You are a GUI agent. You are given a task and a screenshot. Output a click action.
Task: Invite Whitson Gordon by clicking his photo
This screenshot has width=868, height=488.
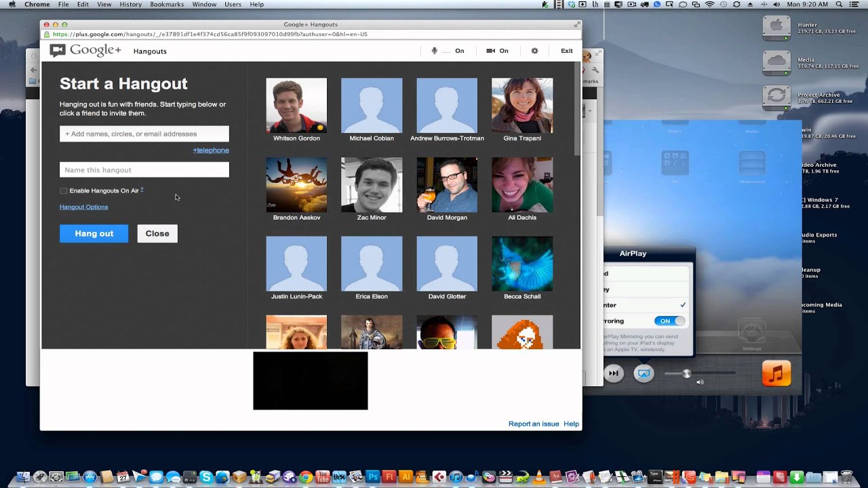[x=296, y=105]
